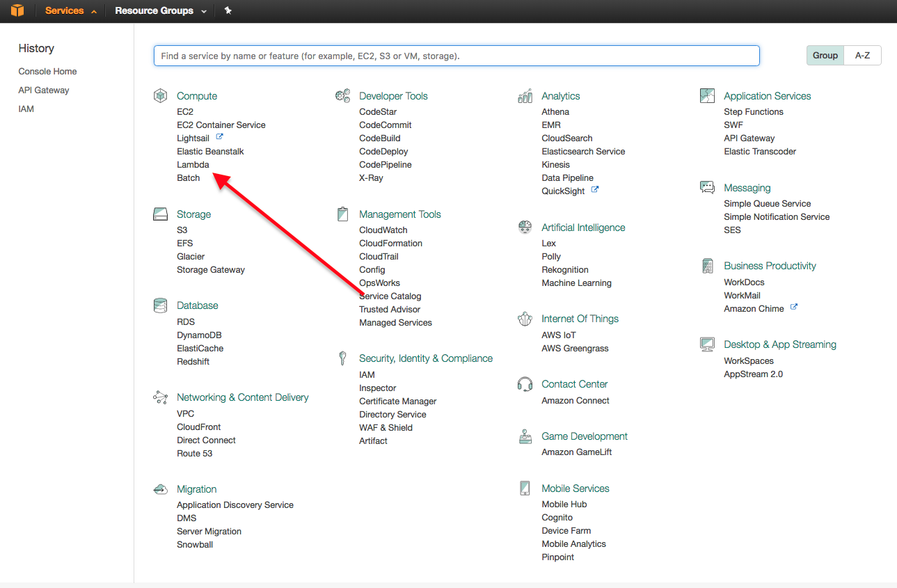Click the Developer Tools gears icon
Image resolution: width=897 pixels, height=588 pixels.
click(x=342, y=96)
